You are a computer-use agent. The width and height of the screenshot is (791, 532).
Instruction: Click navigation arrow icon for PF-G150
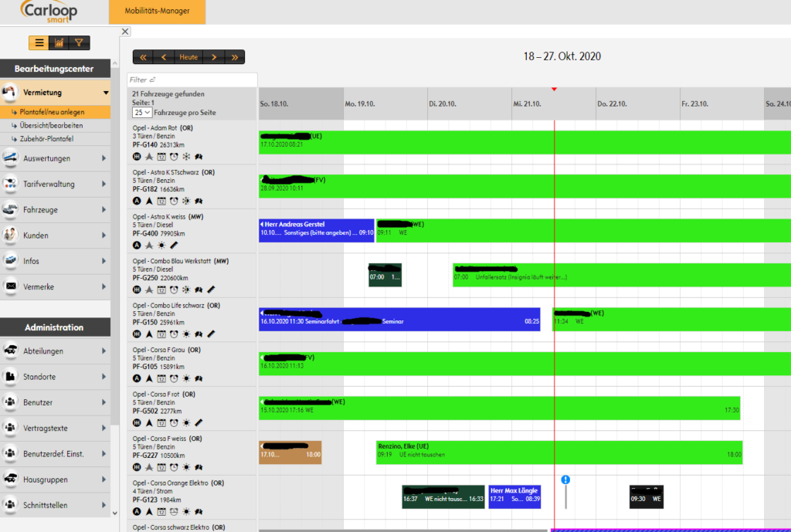(149, 334)
